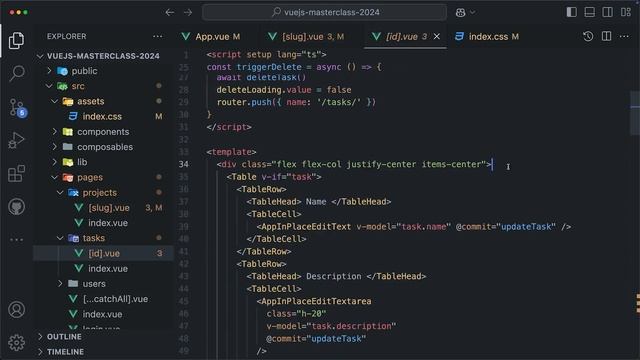Open Copilot dropdown chevron
Screen dimensions: 640x360
pos(472,12)
